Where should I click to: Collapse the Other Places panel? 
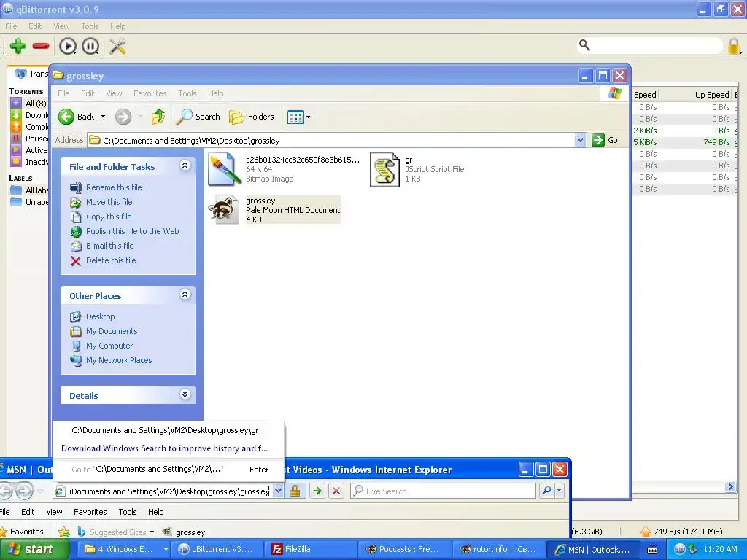tap(185, 295)
